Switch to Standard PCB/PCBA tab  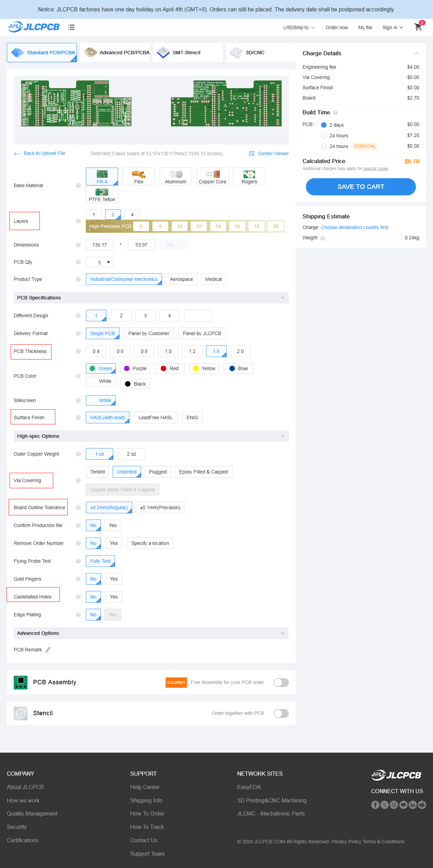coord(42,53)
